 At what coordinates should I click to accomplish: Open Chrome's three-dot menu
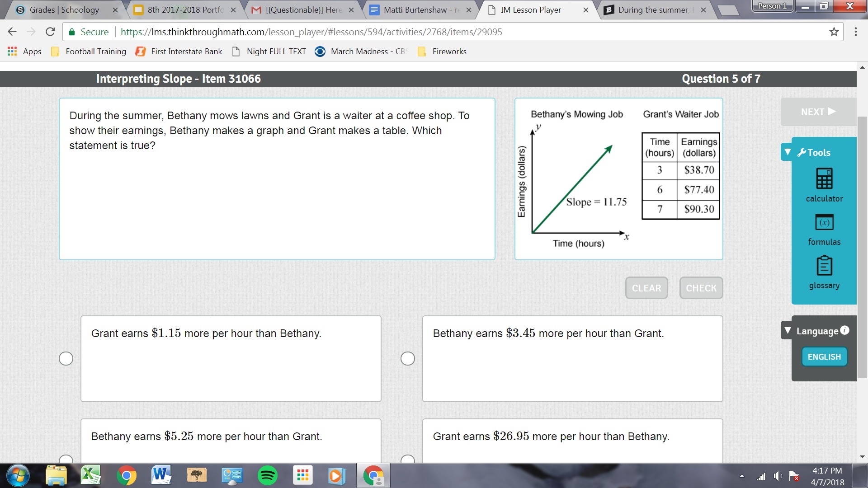click(x=855, y=32)
